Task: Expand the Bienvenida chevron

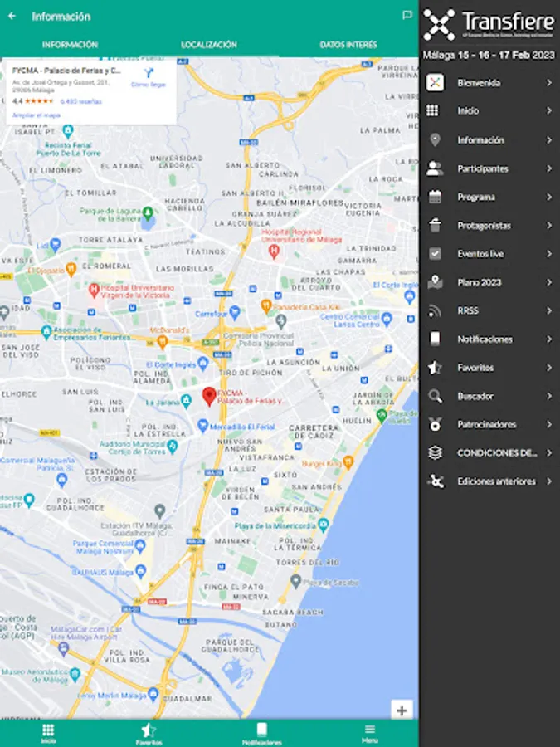Action: click(x=548, y=82)
